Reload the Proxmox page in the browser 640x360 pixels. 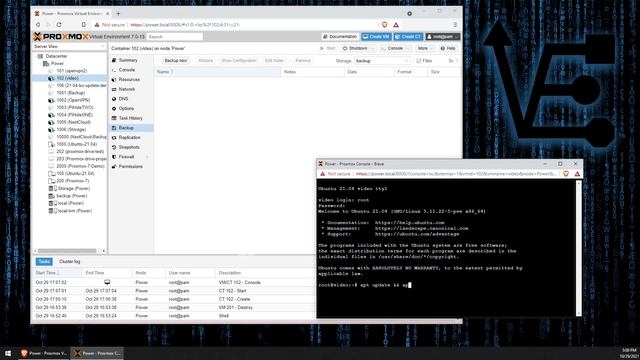[x=59, y=25]
